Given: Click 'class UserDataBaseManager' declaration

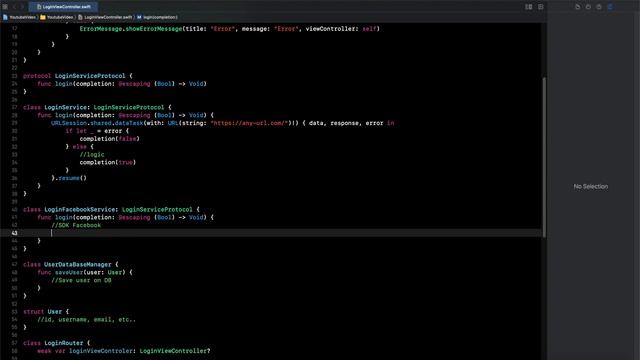Looking at the screenshot, I should (71, 264).
